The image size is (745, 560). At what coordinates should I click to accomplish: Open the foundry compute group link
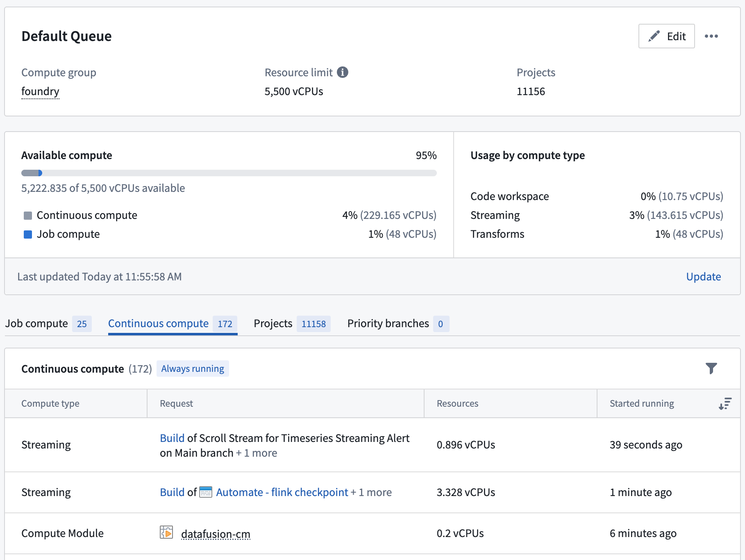(x=40, y=91)
